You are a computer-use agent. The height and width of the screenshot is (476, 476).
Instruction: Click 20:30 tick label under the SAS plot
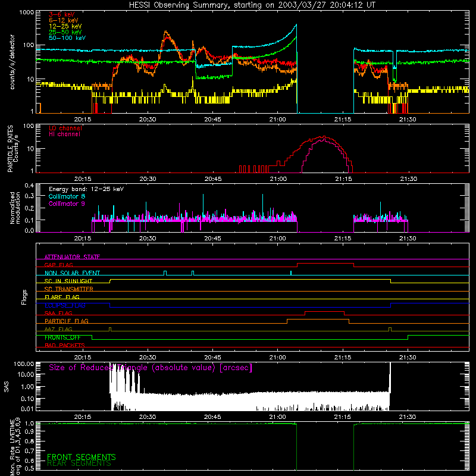(x=148, y=417)
